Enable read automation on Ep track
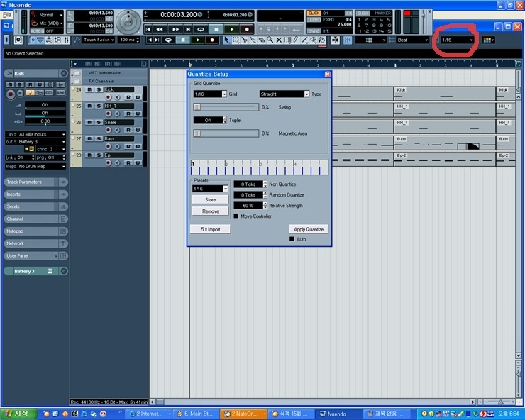The height and width of the screenshot is (420, 525). pos(128,162)
